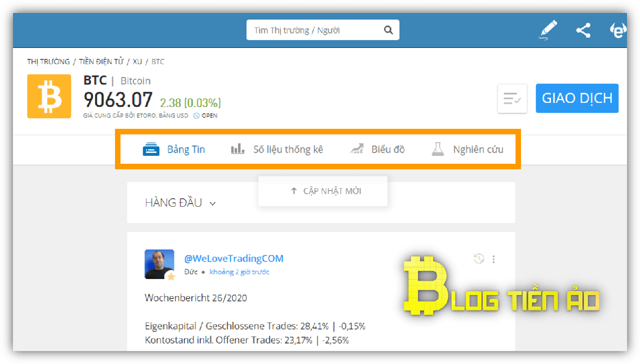Click the star badge on avatar
The width and height of the screenshot is (640, 364).
click(x=171, y=276)
